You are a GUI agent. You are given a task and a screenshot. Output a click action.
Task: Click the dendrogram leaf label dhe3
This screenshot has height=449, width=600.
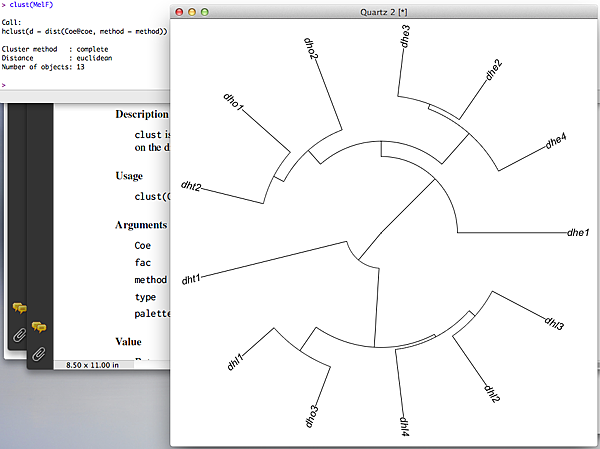404,36
